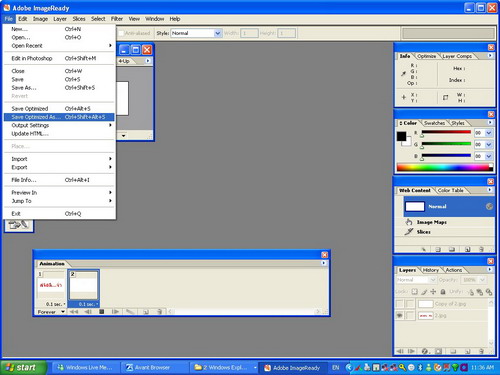Viewport: 500px width, 375px height.
Task: Toggle lock transparent pixels icon
Action: [x=414, y=292]
